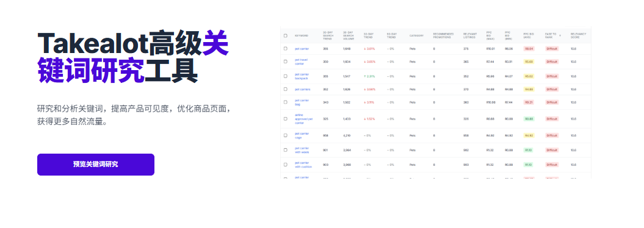
Task: Open the 'pet carriers' keyword link
Action: pyautogui.click(x=303, y=89)
